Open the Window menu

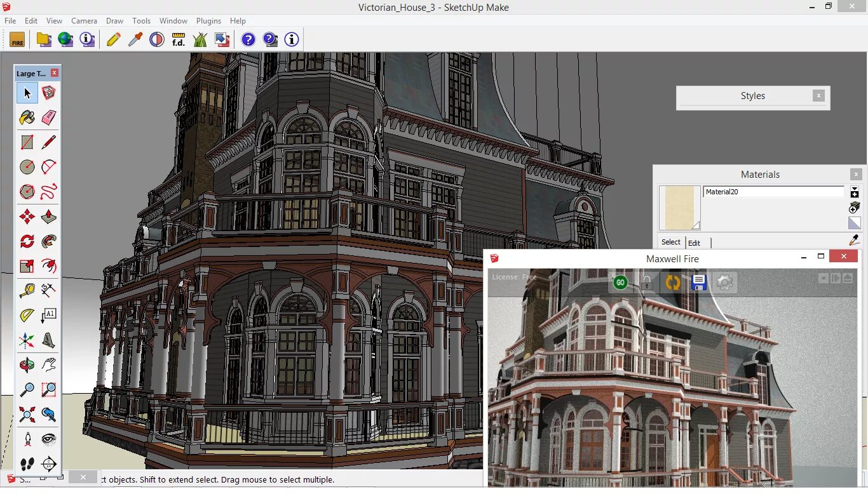pos(173,21)
